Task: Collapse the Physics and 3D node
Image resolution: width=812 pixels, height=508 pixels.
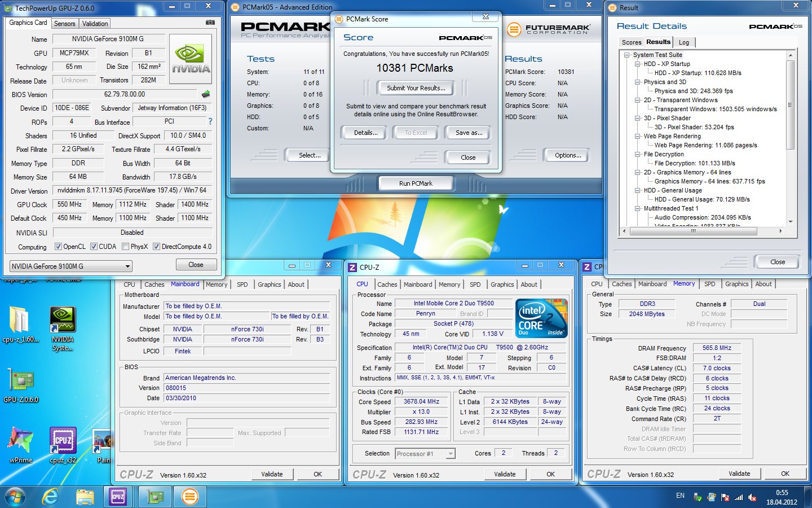Action: [x=638, y=82]
